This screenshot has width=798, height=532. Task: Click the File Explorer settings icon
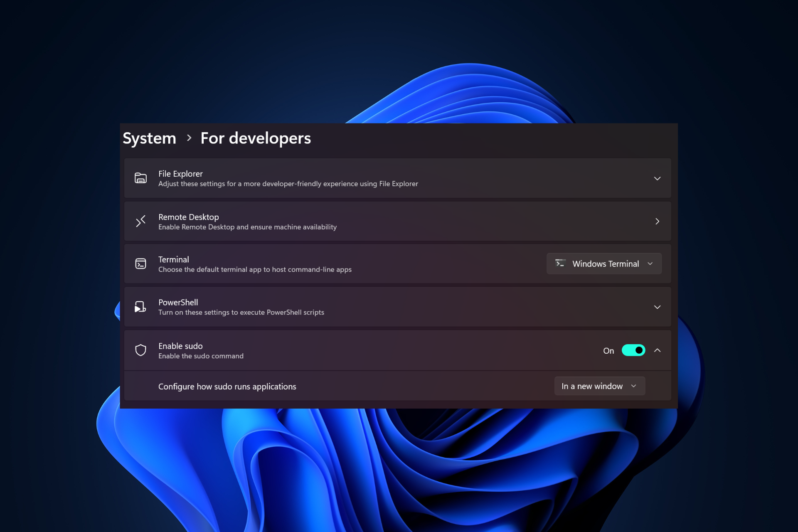point(140,177)
